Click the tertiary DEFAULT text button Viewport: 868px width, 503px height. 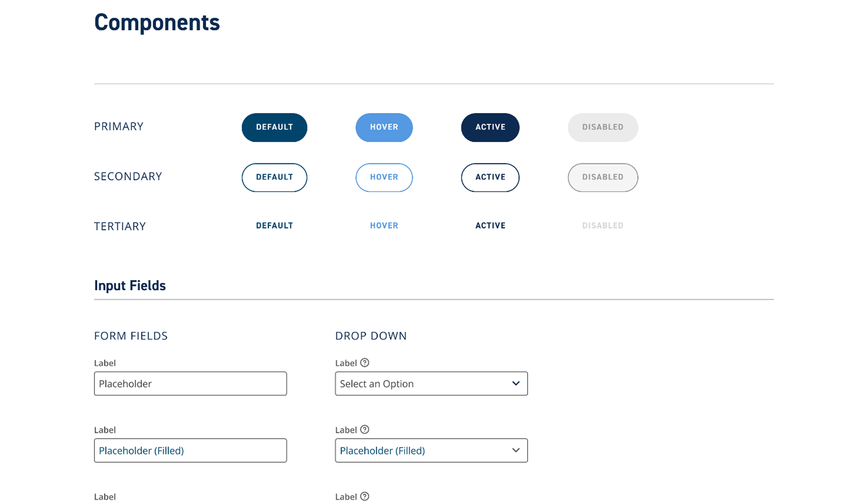[274, 226]
